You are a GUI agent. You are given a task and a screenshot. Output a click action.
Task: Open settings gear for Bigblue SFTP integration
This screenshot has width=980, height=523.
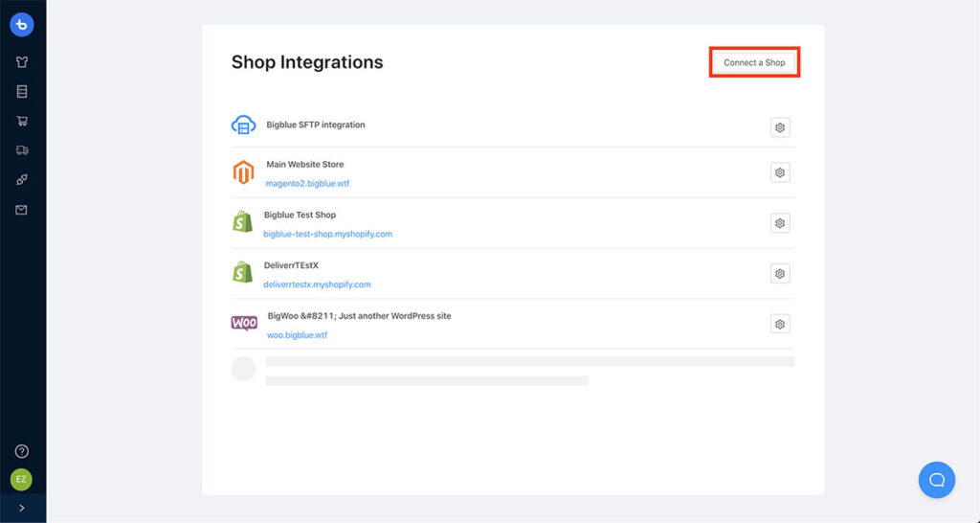(x=780, y=127)
